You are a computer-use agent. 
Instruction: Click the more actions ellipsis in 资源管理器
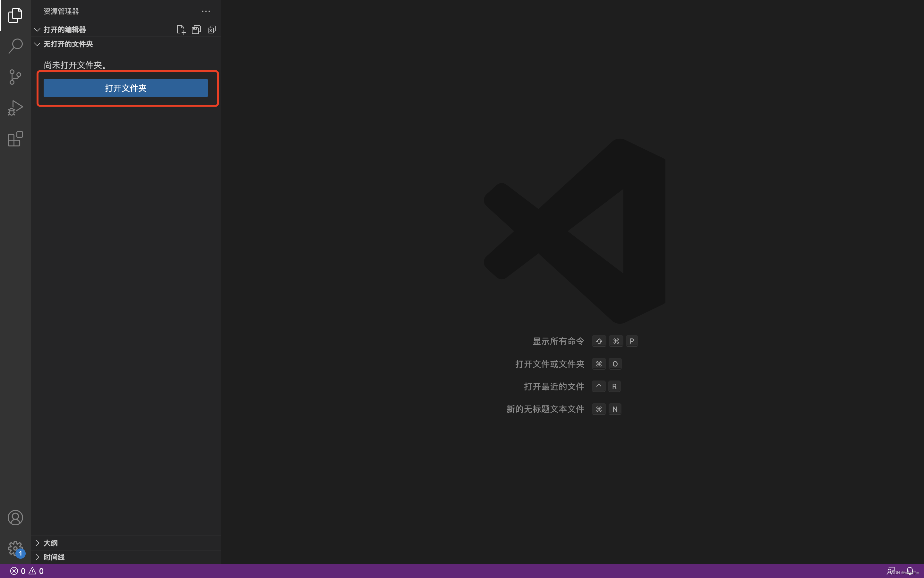pos(206,12)
